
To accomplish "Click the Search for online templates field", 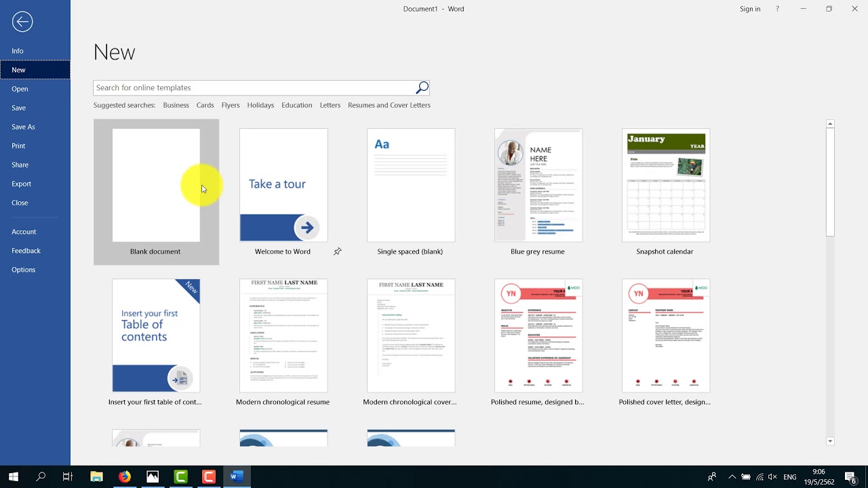I will click(254, 87).
